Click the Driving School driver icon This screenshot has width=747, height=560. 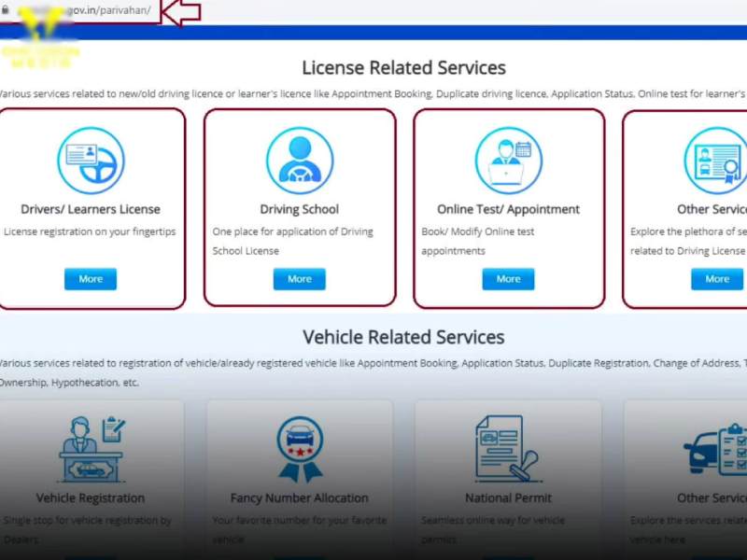coord(300,161)
